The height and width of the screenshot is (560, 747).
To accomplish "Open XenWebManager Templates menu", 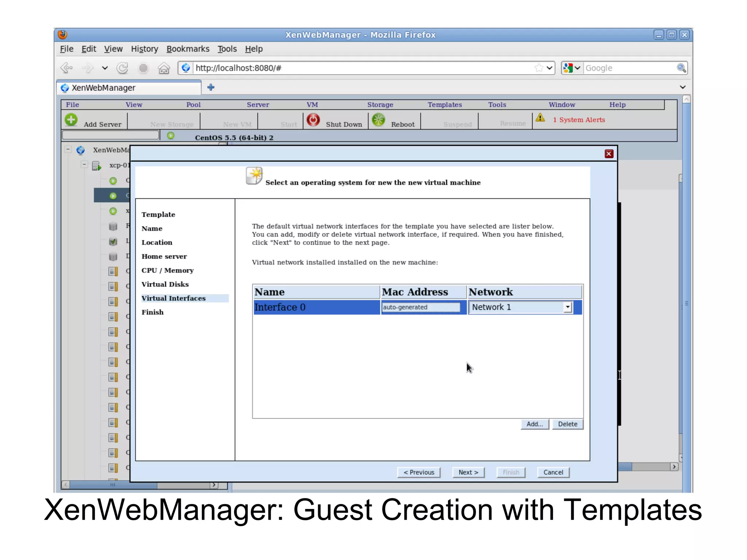I will click(445, 105).
